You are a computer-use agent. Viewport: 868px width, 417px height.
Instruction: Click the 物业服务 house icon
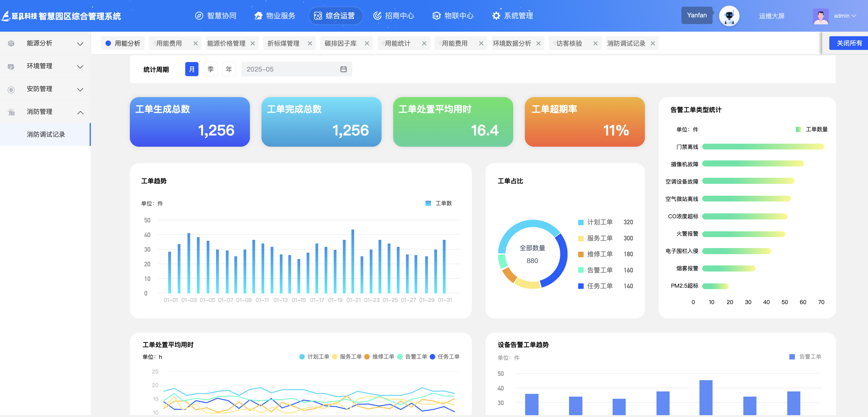[x=258, y=16]
